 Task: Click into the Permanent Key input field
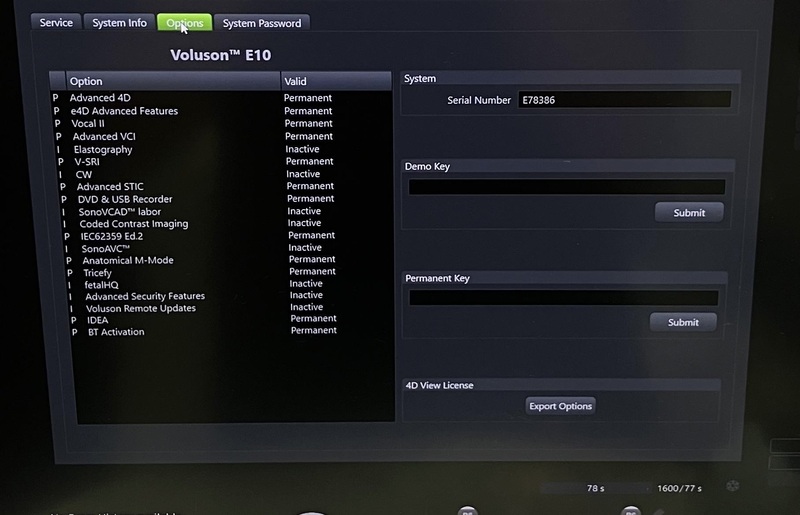[563, 298]
